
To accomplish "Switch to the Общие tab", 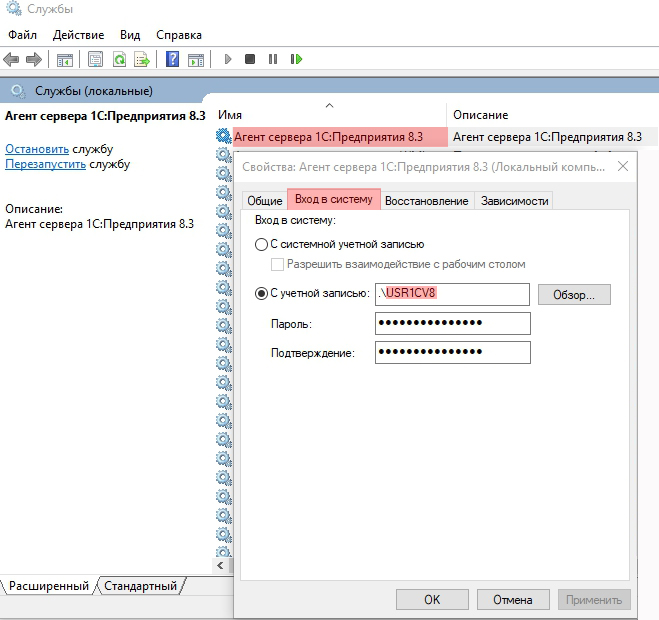I will [x=265, y=201].
